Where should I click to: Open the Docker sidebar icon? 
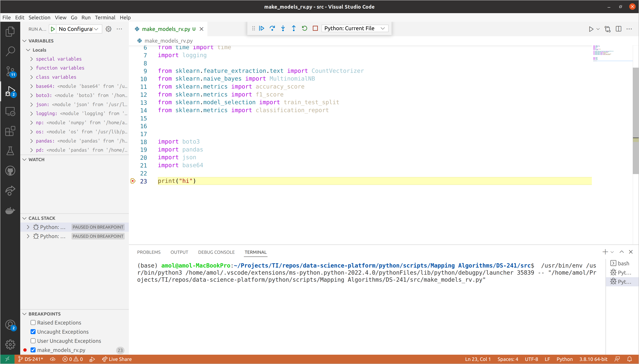point(10,210)
